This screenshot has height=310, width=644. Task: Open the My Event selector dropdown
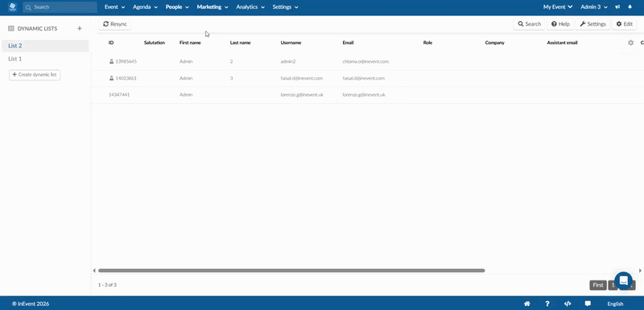(558, 7)
